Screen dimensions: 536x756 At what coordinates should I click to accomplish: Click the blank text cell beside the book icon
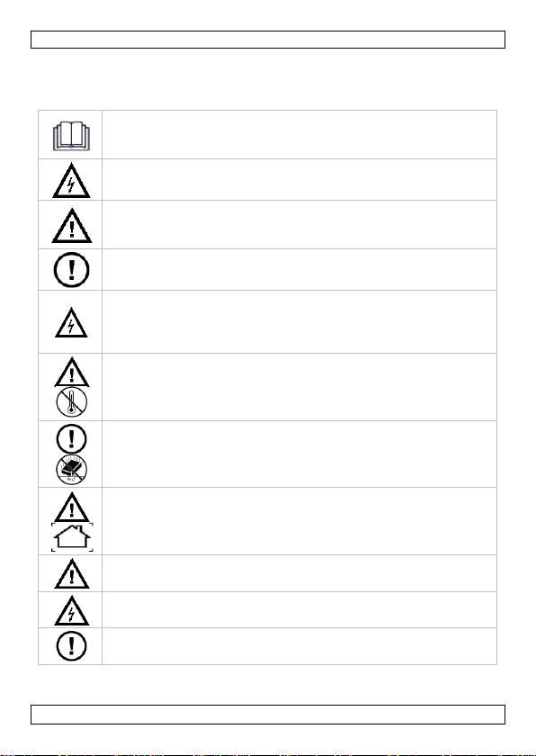tap(299, 134)
